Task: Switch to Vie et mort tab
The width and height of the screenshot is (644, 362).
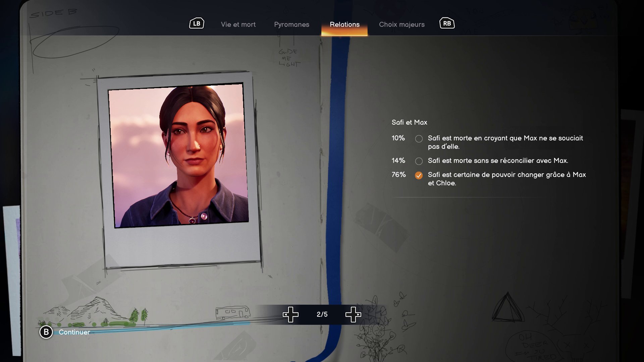Action: point(238,24)
